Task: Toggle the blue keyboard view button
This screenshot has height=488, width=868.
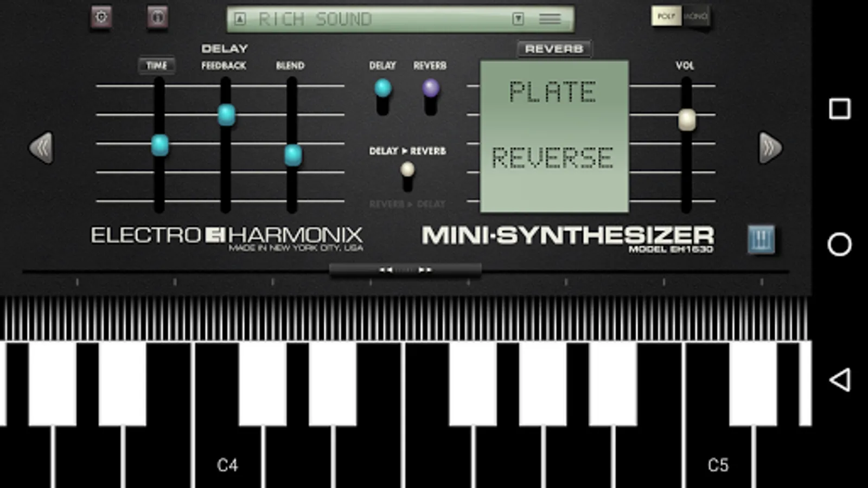Action: (x=761, y=239)
